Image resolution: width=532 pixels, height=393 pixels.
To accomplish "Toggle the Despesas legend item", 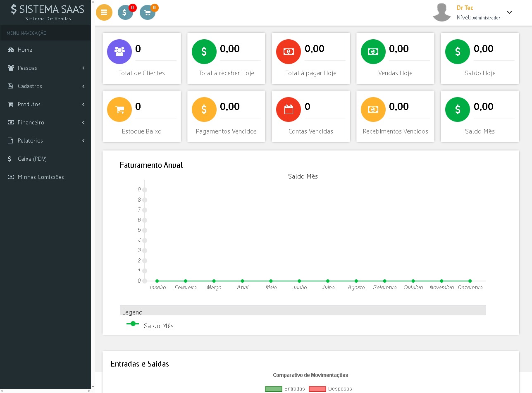I will pos(330,389).
